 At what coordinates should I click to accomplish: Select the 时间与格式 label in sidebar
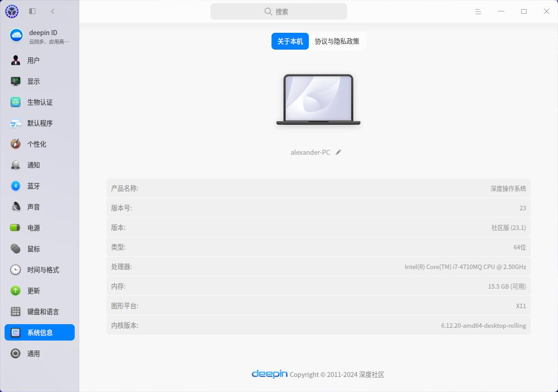click(x=43, y=270)
